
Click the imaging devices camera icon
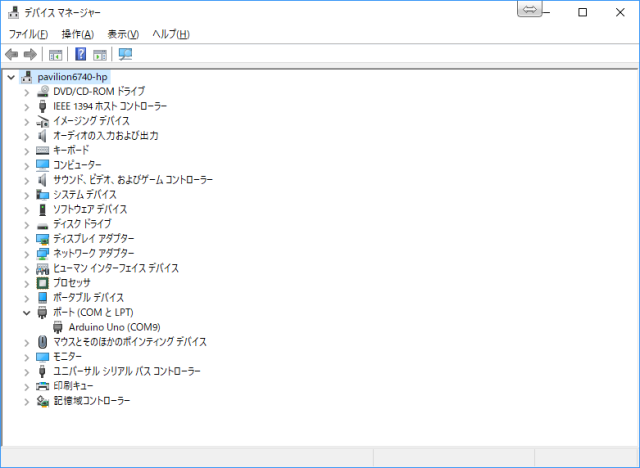(42, 121)
